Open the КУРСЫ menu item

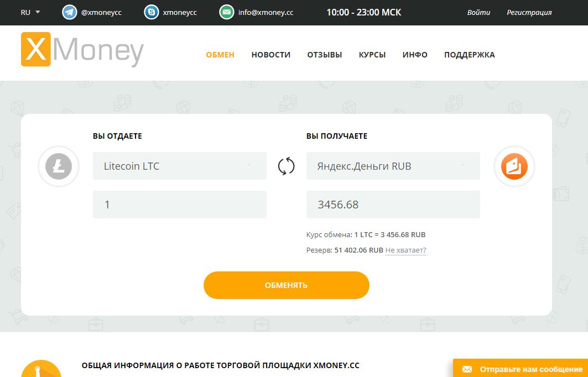[x=372, y=55]
